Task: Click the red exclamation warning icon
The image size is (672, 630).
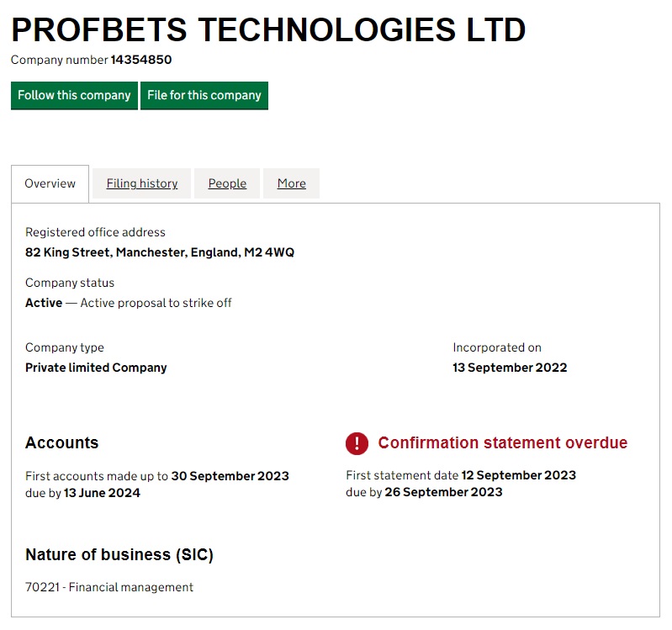Action: [357, 443]
